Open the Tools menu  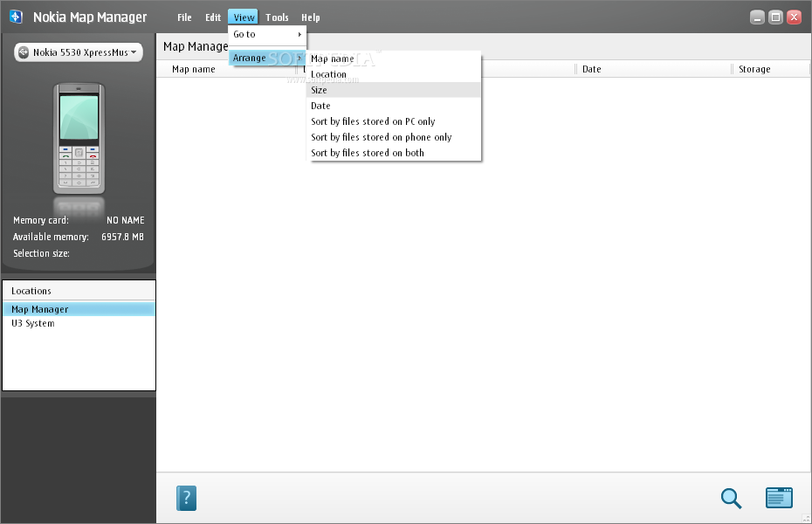(277, 17)
